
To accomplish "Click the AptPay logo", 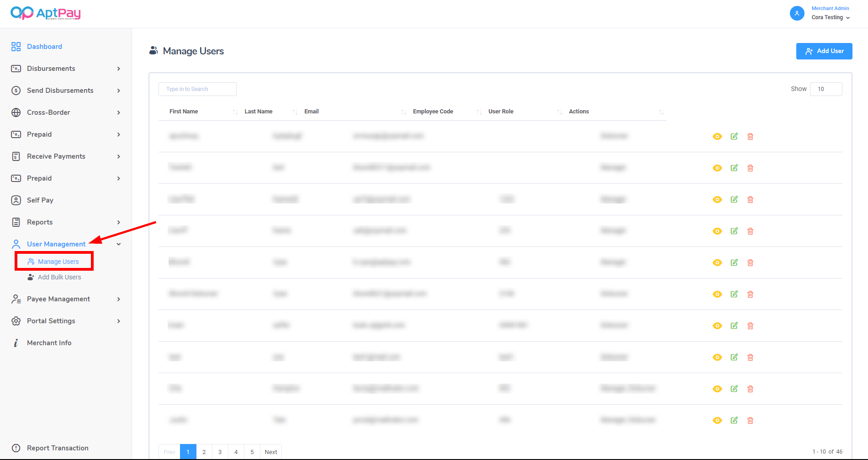I will [x=45, y=13].
